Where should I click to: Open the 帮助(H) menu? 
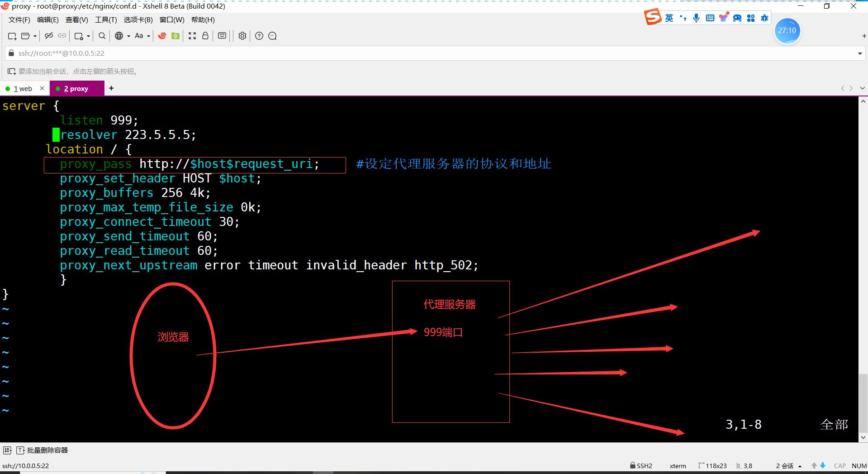click(x=203, y=20)
